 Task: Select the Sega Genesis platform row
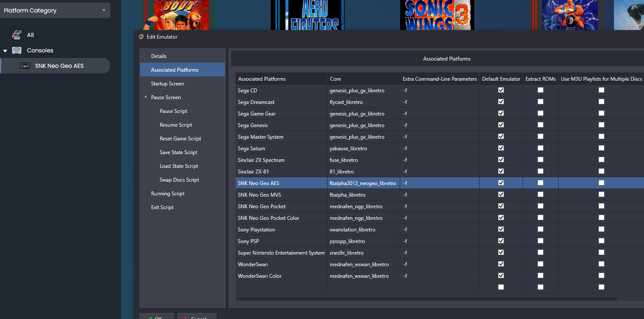point(281,125)
